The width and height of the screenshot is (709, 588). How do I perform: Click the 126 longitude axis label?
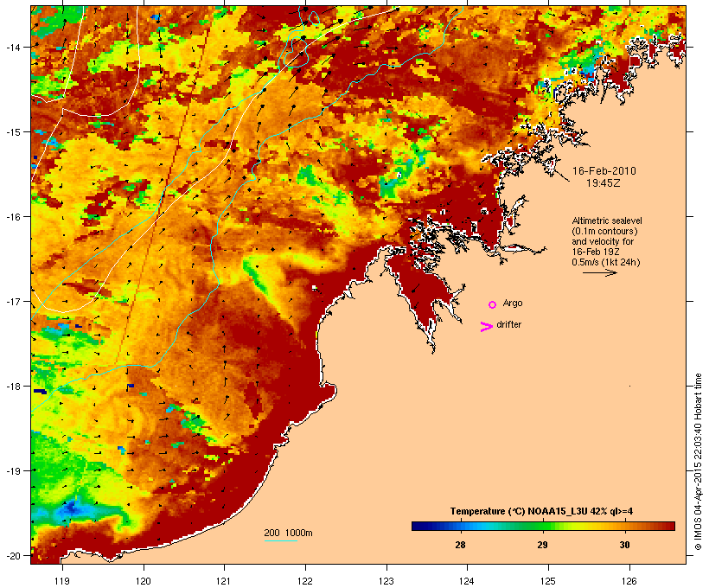click(x=629, y=581)
